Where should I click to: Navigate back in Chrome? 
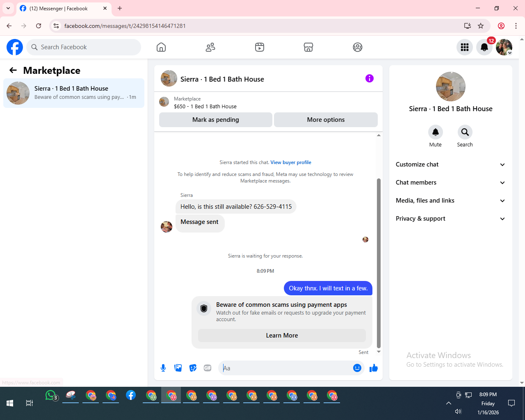tap(9, 26)
